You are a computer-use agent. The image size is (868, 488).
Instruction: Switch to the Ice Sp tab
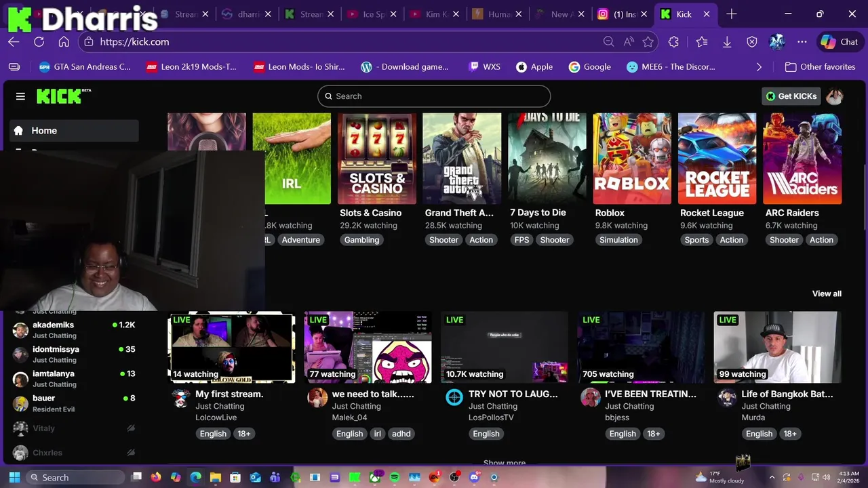click(374, 14)
